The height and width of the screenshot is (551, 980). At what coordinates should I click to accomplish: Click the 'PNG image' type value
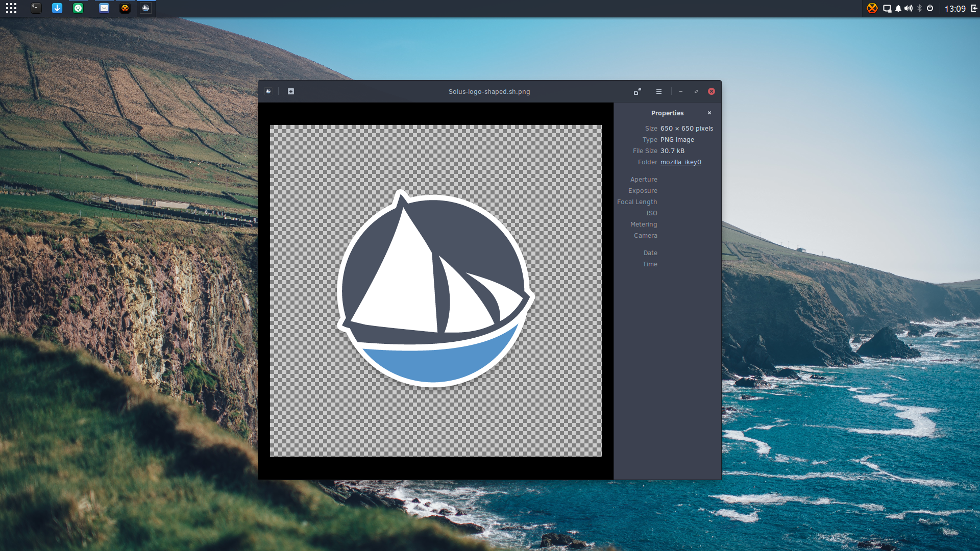(x=677, y=140)
